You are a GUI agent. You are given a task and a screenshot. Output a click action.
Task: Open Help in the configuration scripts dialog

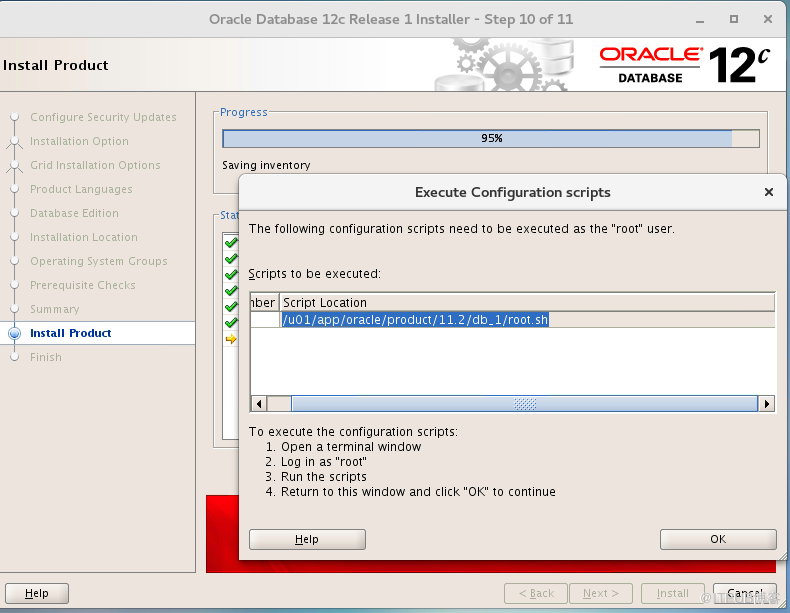(307, 539)
